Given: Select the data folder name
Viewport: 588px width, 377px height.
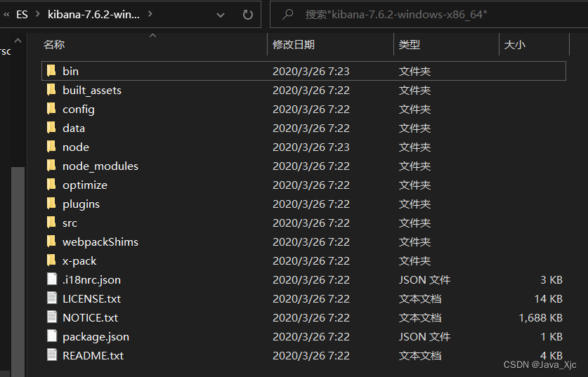Looking at the screenshot, I should coord(74,128).
